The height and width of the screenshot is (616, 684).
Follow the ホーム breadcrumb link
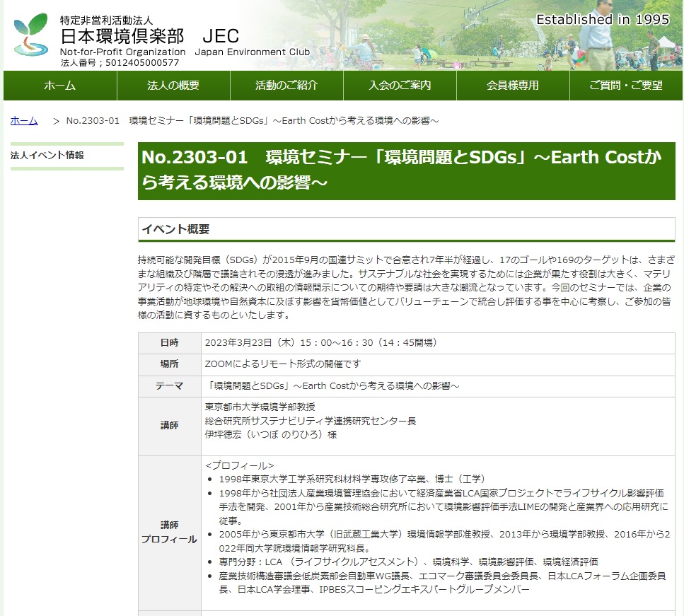tap(24, 120)
